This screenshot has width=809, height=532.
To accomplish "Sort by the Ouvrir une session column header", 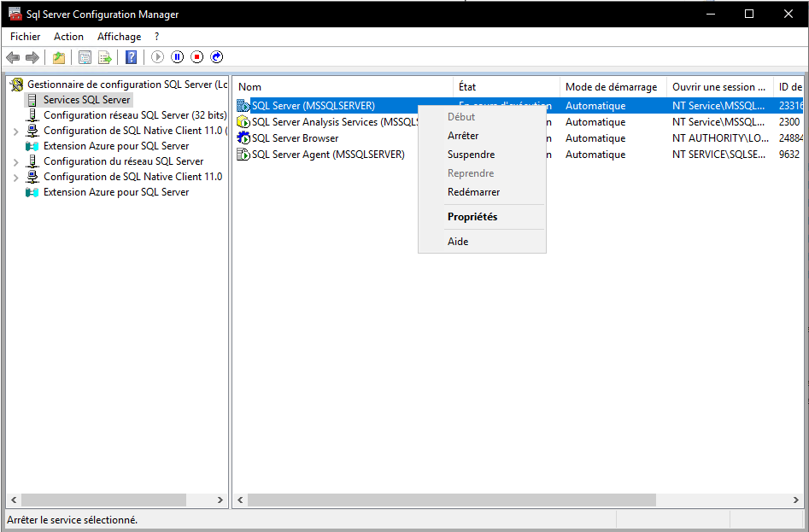I will click(720, 87).
